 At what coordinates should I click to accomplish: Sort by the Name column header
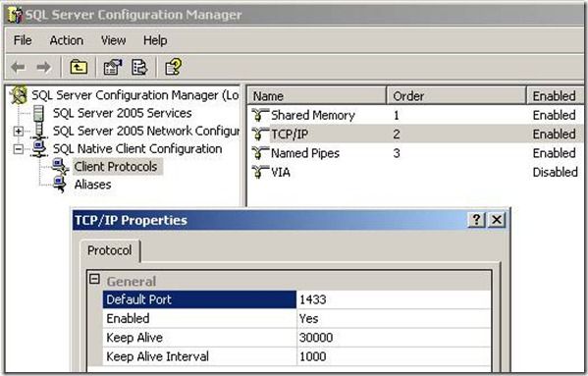coord(317,95)
